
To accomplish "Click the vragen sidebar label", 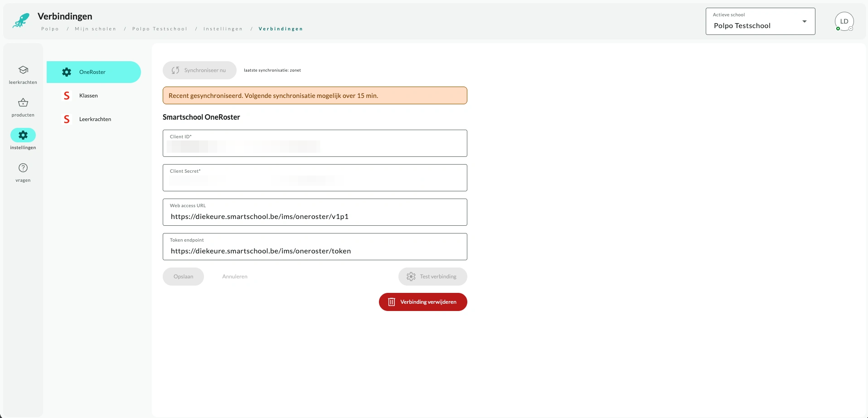I will tap(23, 180).
